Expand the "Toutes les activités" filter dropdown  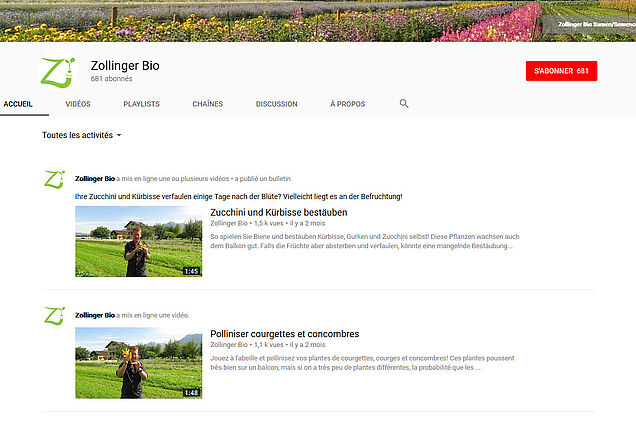coord(82,134)
